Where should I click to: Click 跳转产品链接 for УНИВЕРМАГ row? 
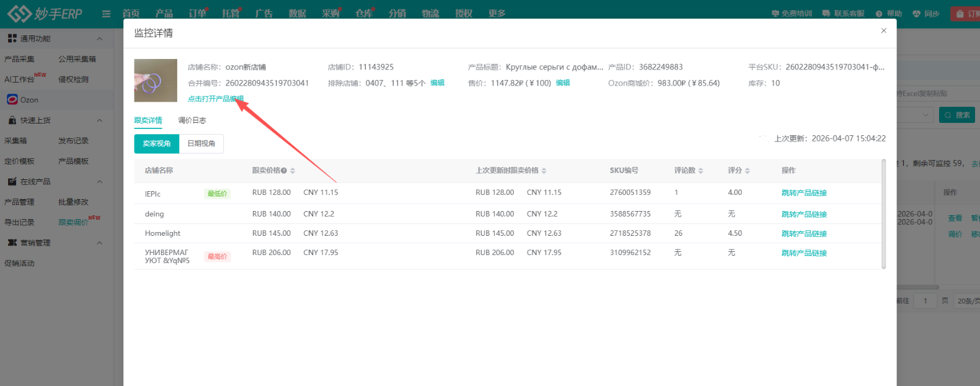click(804, 253)
